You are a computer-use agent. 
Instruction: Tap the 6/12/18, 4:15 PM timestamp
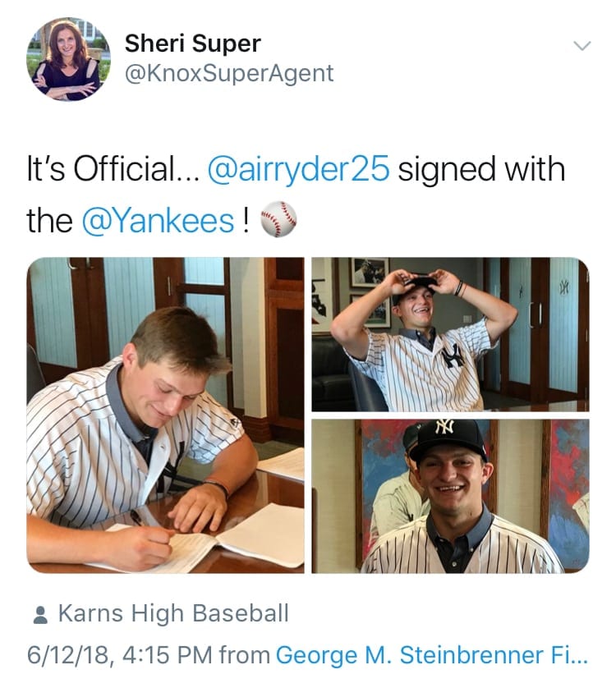[120, 655]
